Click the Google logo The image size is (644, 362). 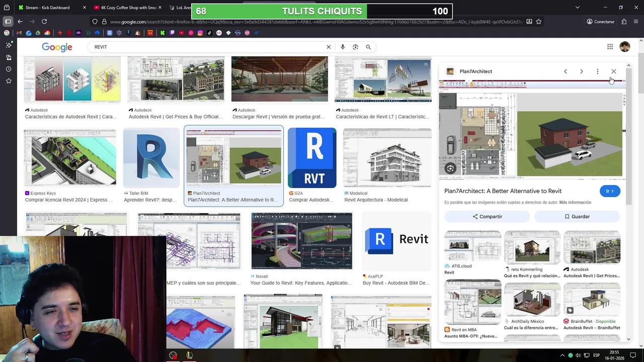click(57, 47)
